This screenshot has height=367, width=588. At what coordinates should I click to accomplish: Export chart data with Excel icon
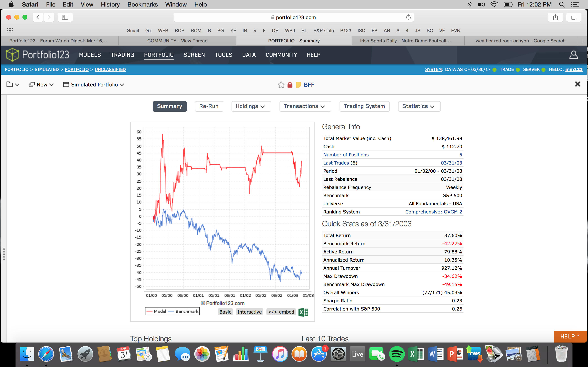click(303, 312)
